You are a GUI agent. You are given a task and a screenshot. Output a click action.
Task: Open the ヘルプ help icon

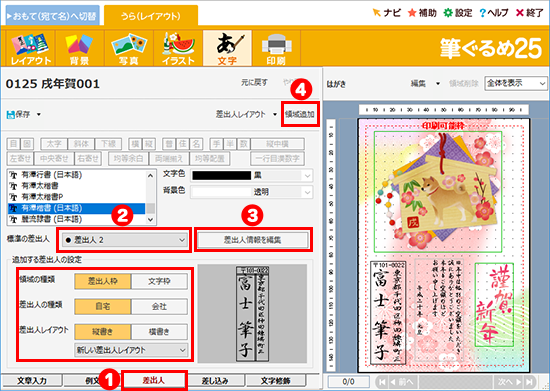click(x=483, y=13)
